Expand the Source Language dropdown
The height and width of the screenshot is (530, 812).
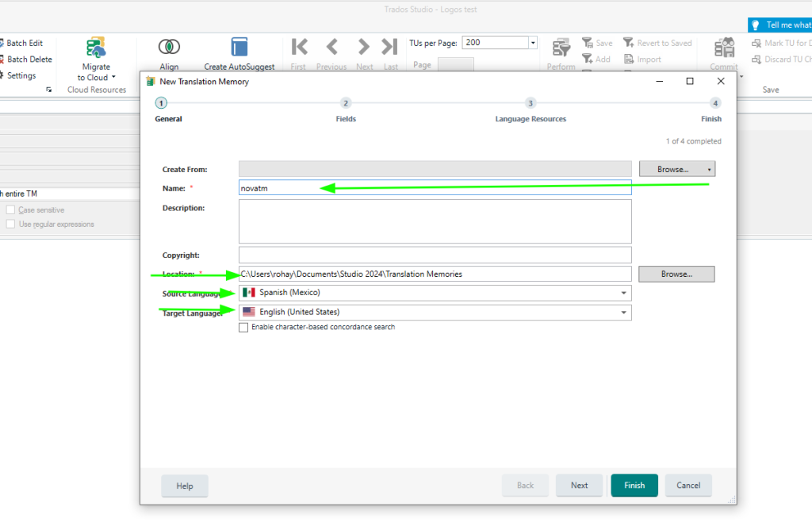(623, 293)
